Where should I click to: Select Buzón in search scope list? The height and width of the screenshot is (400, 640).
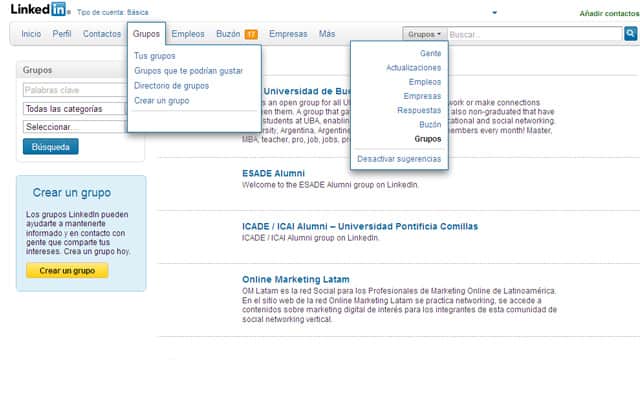point(430,125)
